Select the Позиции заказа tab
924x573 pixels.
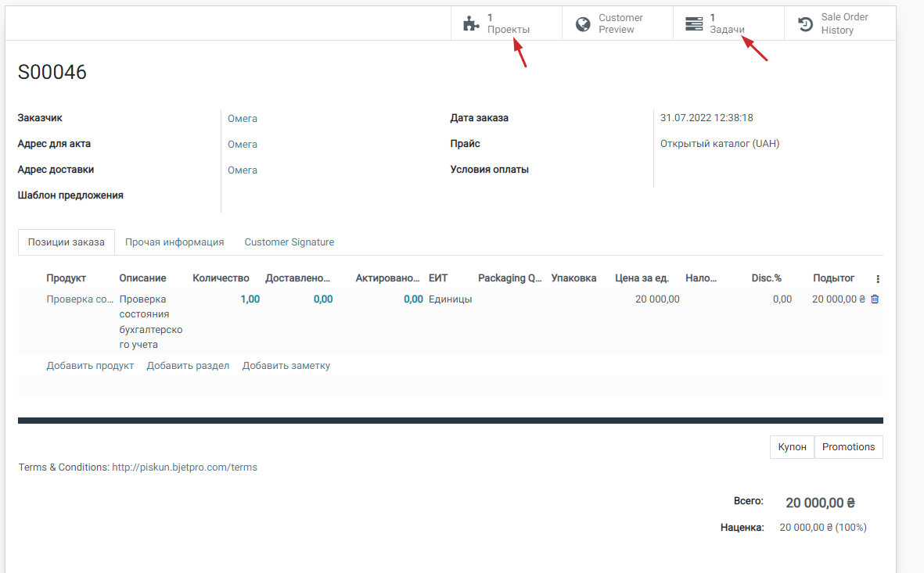click(x=67, y=242)
